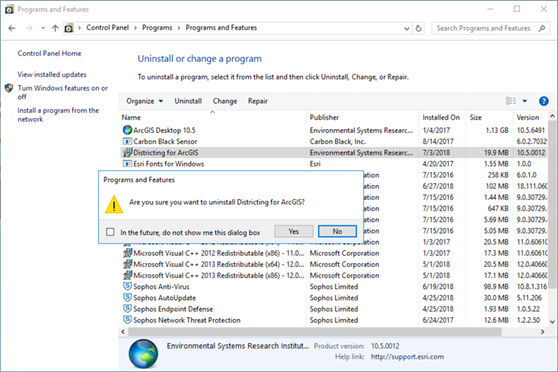Click the search magnifier icon
The width and height of the screenshot is (558, 372).
pyautogui.click(x=542, y=28)
